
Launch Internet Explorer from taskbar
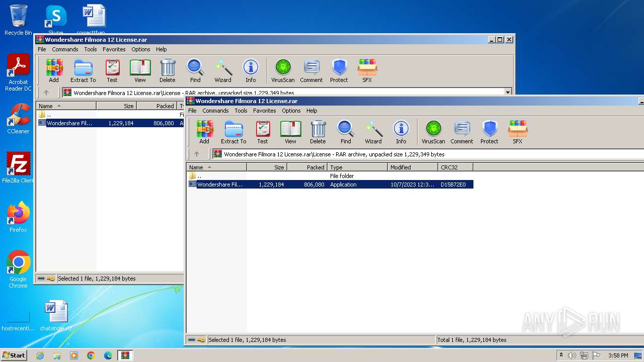pos(40,355)
